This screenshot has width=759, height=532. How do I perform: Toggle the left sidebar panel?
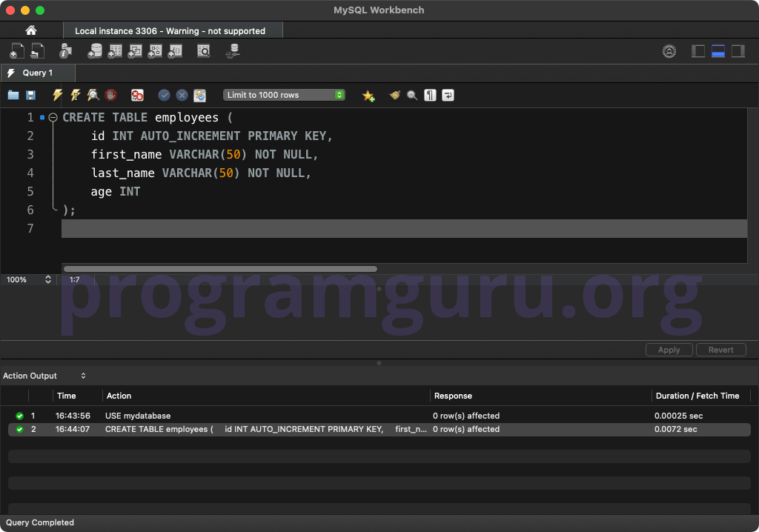tap(698, 51)
